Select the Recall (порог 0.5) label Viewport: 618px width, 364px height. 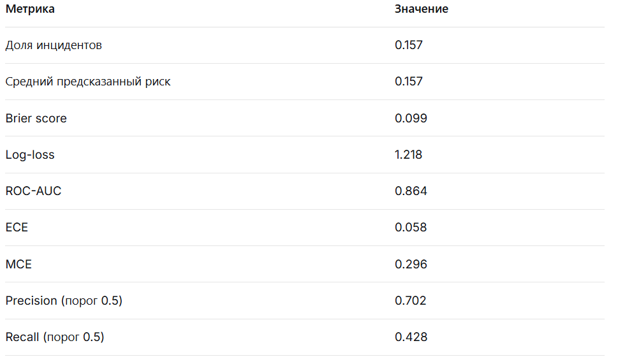click(55, 337)
